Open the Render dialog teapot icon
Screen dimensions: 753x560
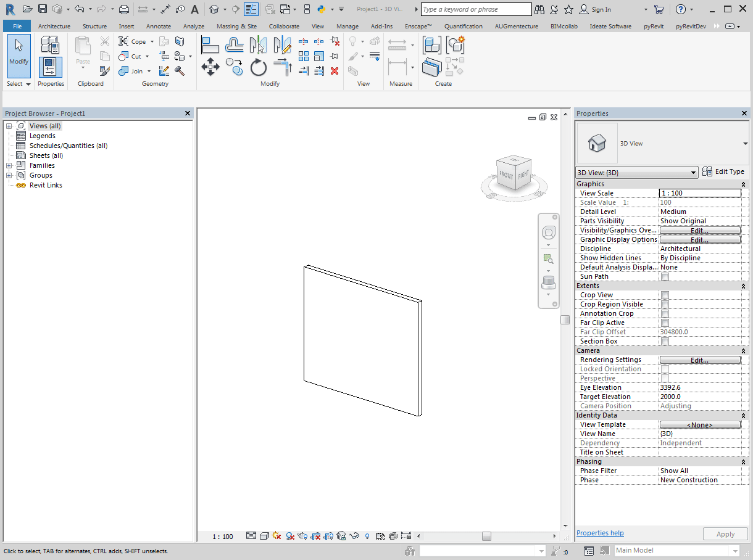point(301,536)
